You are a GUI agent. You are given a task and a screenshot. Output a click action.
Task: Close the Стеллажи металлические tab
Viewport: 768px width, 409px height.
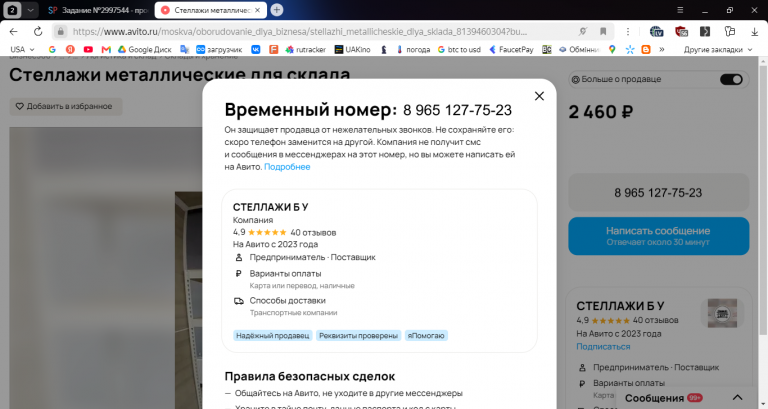pos(258,10)
